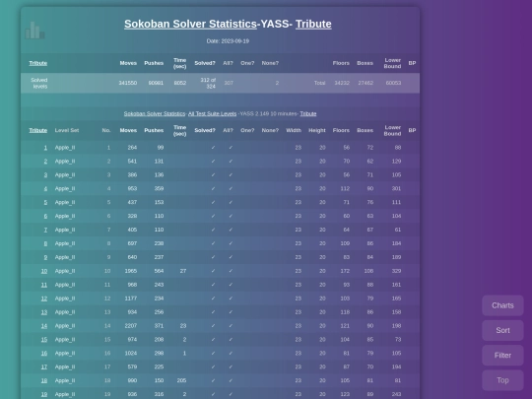Select moves value 1965 in row 10
Screen dimensions: 532x399
coord(131,271)
